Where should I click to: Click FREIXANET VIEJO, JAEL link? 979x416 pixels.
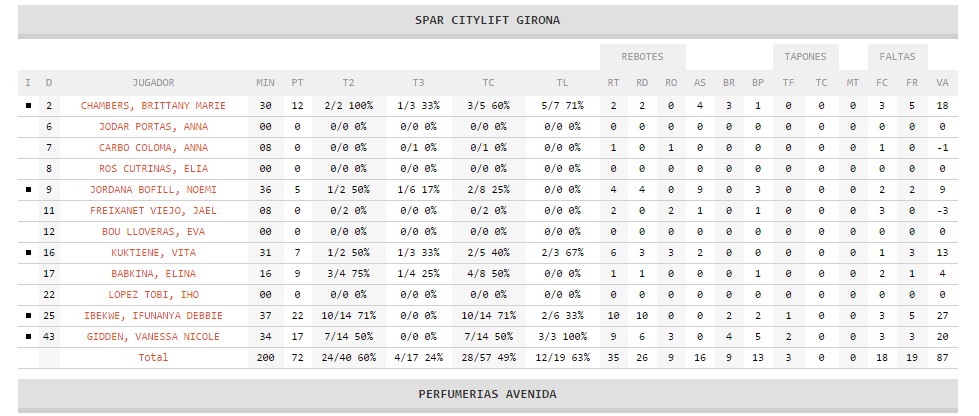tap(153, 211)
